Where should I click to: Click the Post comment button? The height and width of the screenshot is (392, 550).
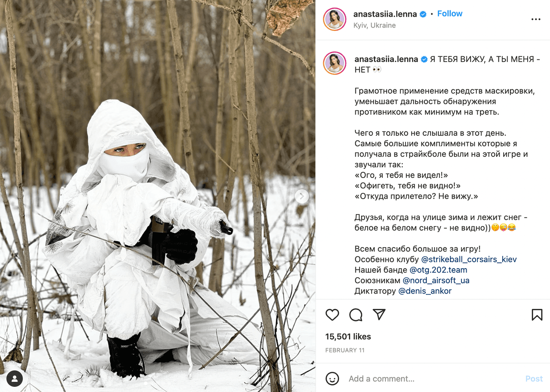(534, 379)
